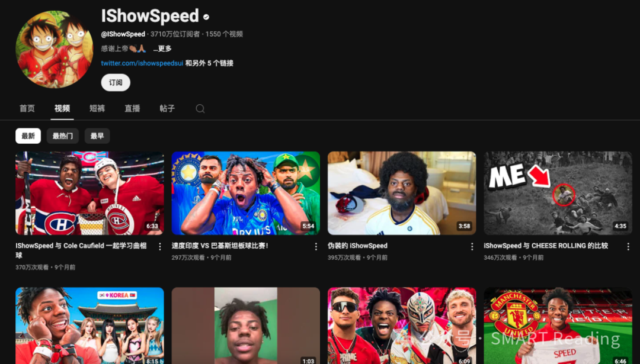Click the 346万次观看 view count
The width and height of the screenshot is (640, 364).
500,257
